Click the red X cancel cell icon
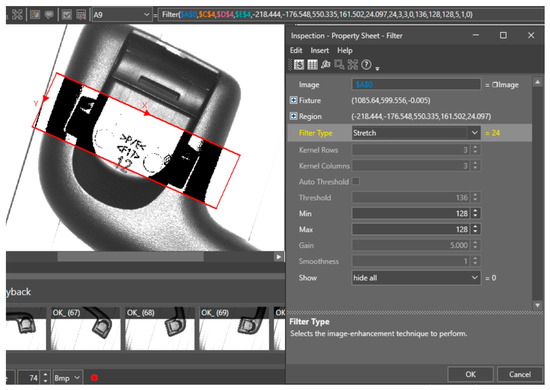This screenshot has height=390, width=550. pos(81,14)
